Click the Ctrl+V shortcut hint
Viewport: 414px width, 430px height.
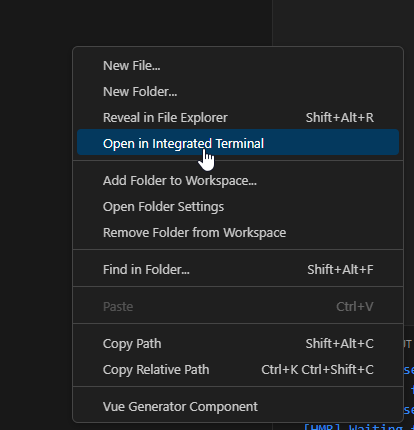(x=355, y=307)
